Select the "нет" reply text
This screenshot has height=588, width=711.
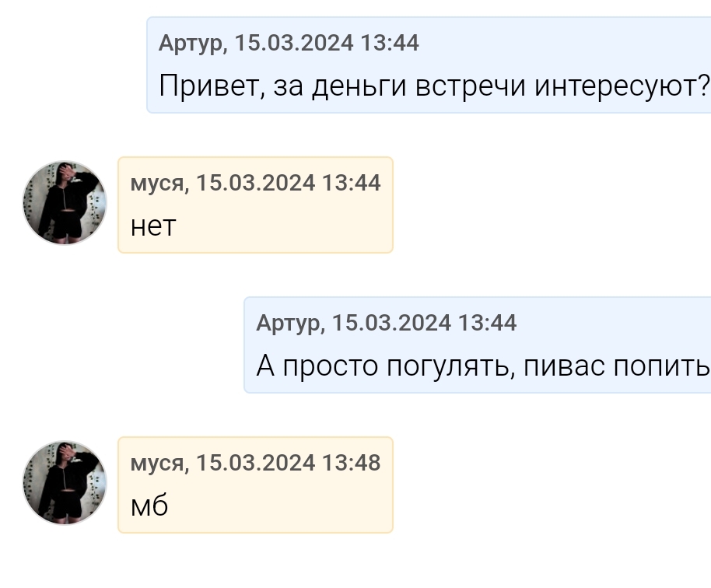click(153, 226)
